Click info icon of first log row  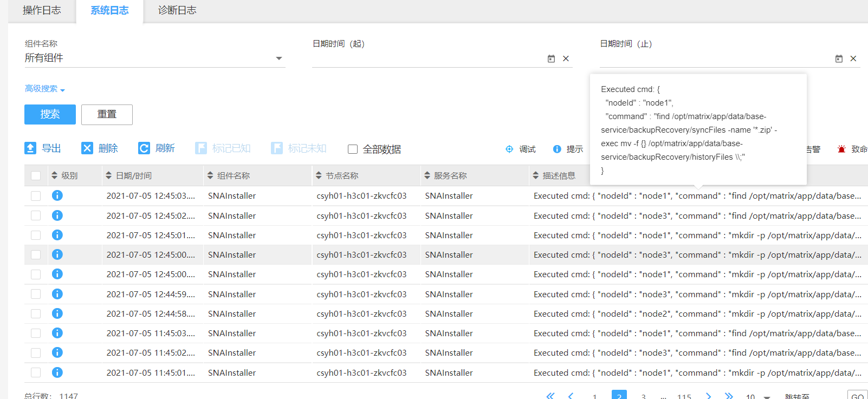57,195
